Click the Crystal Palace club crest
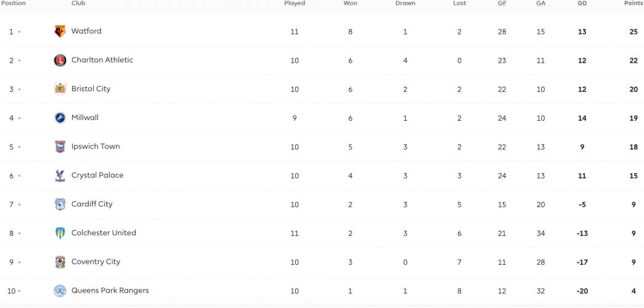The width and height of the screenshot is (644, 308). [60, 176]
